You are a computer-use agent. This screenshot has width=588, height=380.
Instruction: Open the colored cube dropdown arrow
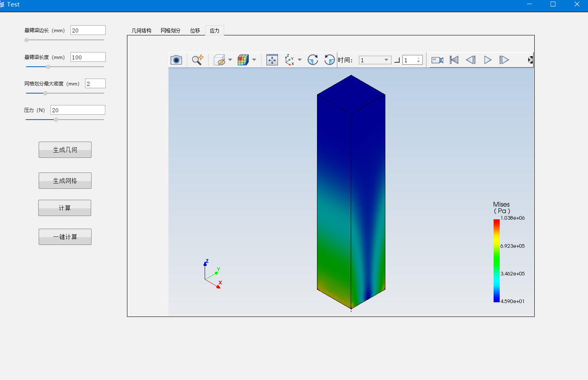click(254, 60)
